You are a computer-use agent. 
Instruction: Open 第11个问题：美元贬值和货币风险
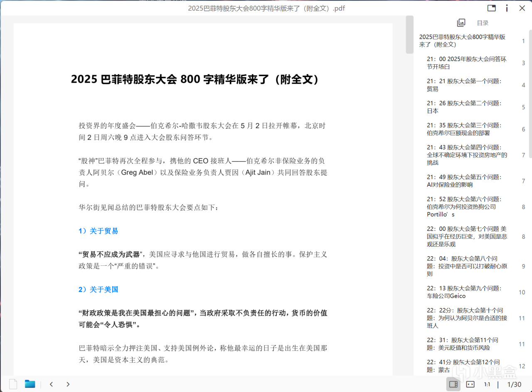[463, 344]
